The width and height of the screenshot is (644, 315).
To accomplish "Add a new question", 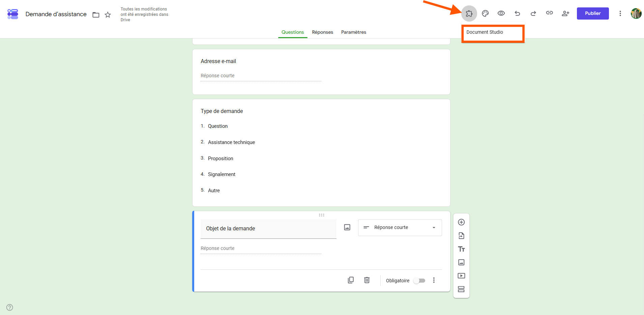I will click(461, 222).
